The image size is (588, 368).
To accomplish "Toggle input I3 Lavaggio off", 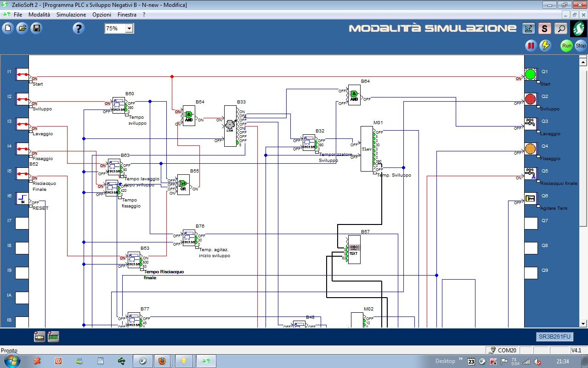I will click(22, 125).
